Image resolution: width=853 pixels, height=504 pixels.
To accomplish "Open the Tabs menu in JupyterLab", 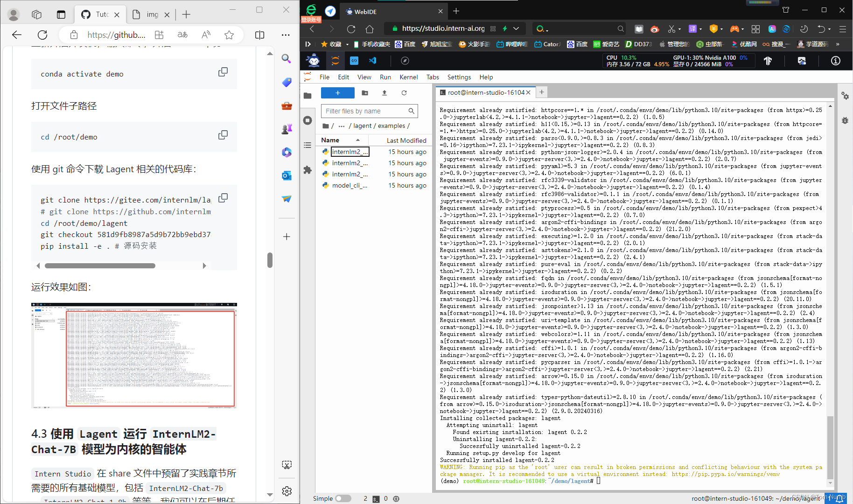I will pyautogui.click(x=433, y=77).
